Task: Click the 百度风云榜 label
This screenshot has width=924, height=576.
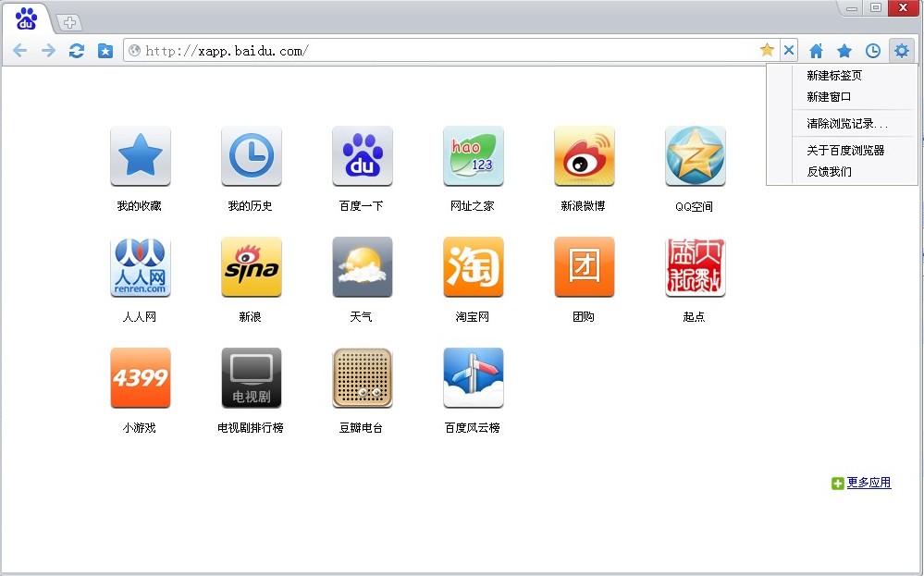Action: (x=472, y=427)
